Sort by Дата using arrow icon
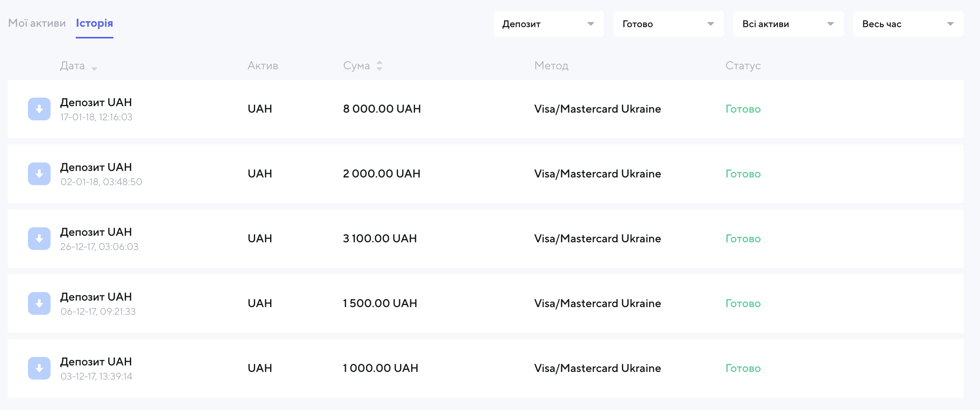Image resolution: width=980 pixels, height=410 pixels. [x=94, y=68]
